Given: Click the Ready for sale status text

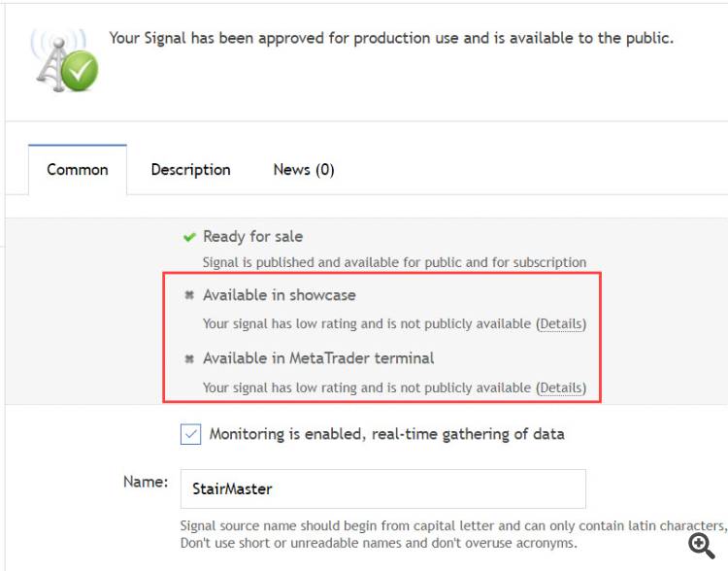Looking at the screenshot, I should coord(253,237).
